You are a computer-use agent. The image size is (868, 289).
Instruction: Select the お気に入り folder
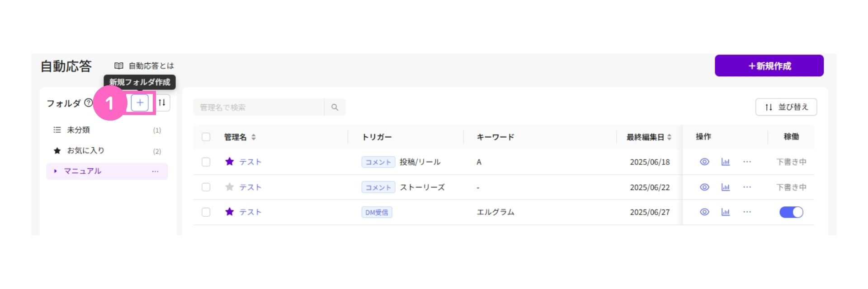click(x=85, y=151)
